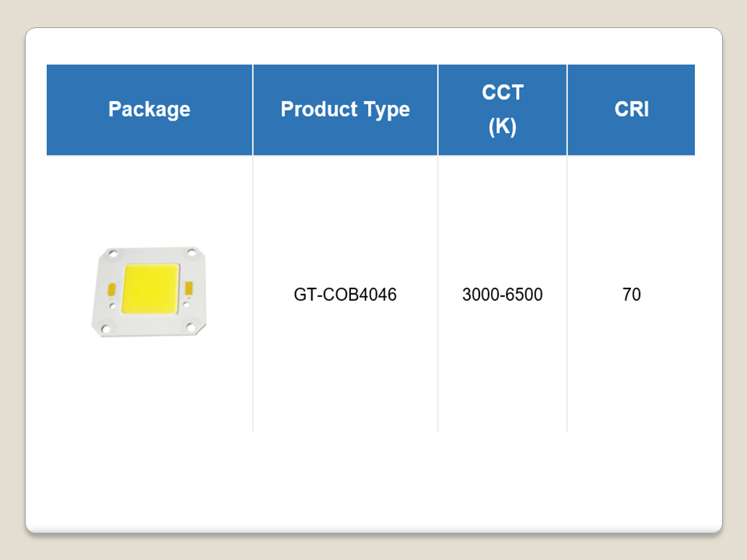This screenshot has width=747, height=560.
Task: Select the GT-COB4046 product type text
Action: click(345, 296)
